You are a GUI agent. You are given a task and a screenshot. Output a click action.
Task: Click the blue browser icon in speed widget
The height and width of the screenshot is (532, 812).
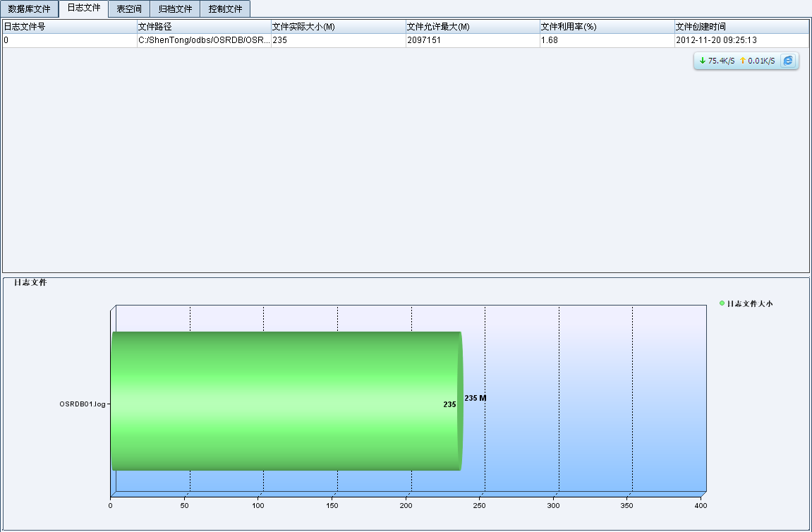tap(788, 61)
